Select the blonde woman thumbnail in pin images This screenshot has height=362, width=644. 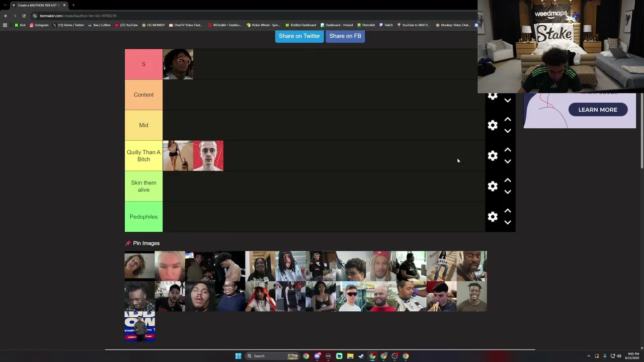(x=170, y=266)
